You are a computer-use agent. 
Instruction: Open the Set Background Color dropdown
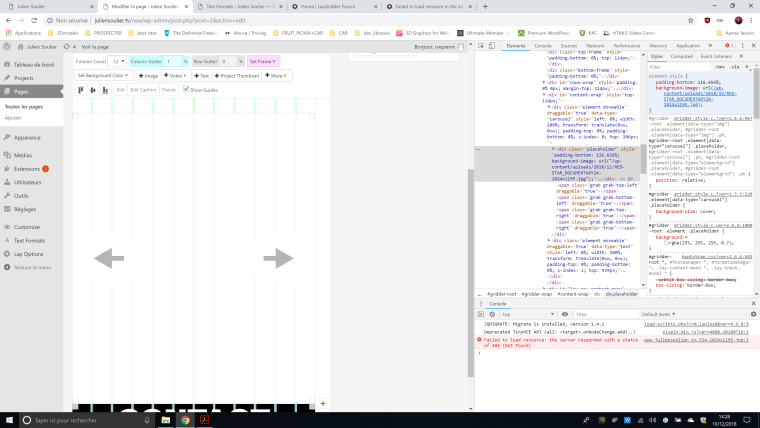click(x=103, y=75)
